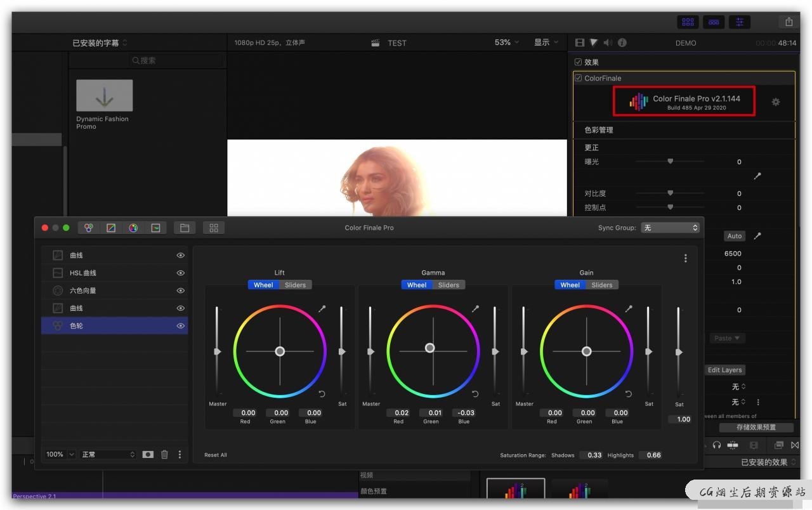Open the 已安装的效果 effects dropdown
The width and height of the screenshot is (812, 510).
click(769, 462)
